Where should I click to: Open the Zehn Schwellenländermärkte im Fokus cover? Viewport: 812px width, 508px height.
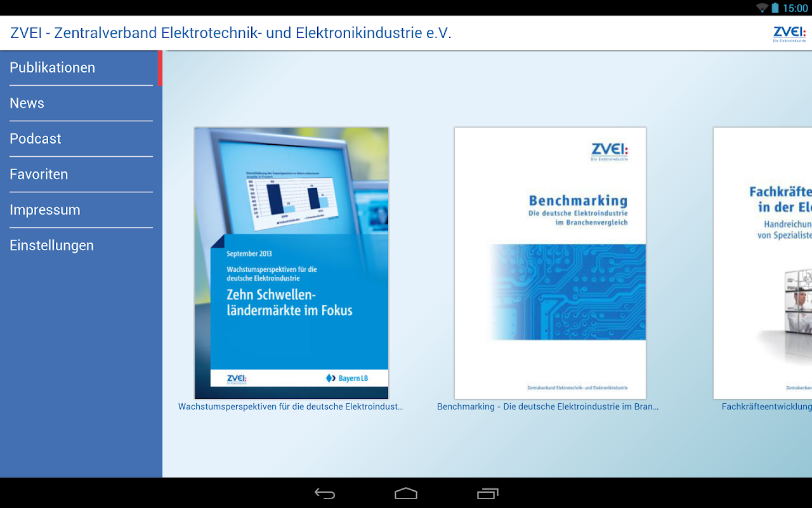click(291, 263)
